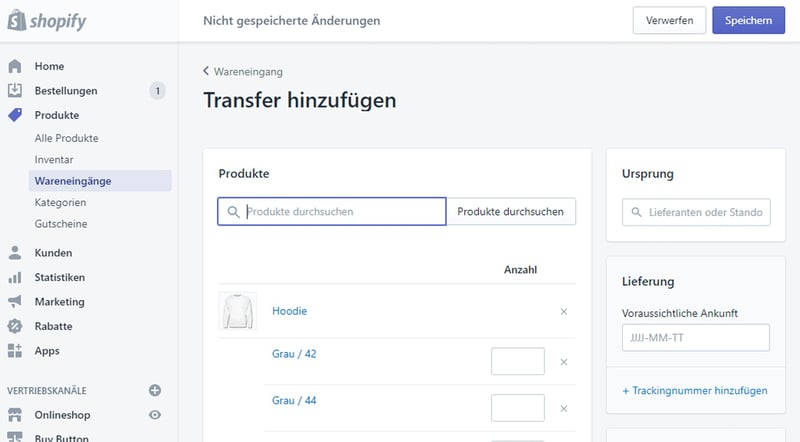The width and height of the screenshot is (800, 442).
Task: Click the Bestellungen inbox icon
Action: [x=15, y=91]
